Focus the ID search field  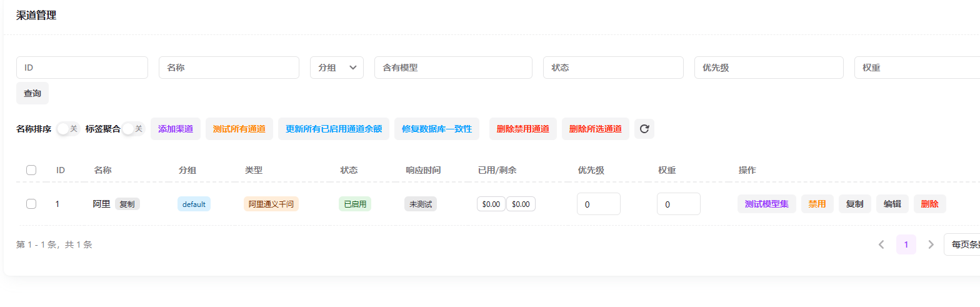(82, 68)
